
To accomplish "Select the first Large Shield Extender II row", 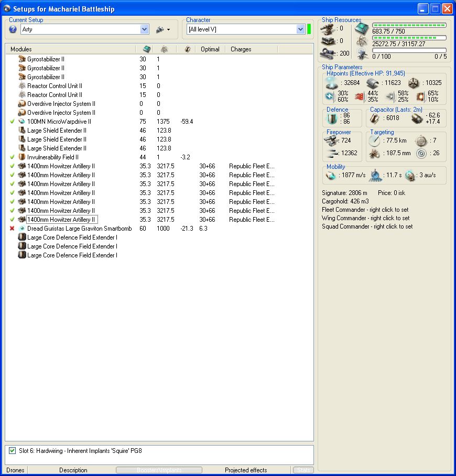I will click(159, 131).
